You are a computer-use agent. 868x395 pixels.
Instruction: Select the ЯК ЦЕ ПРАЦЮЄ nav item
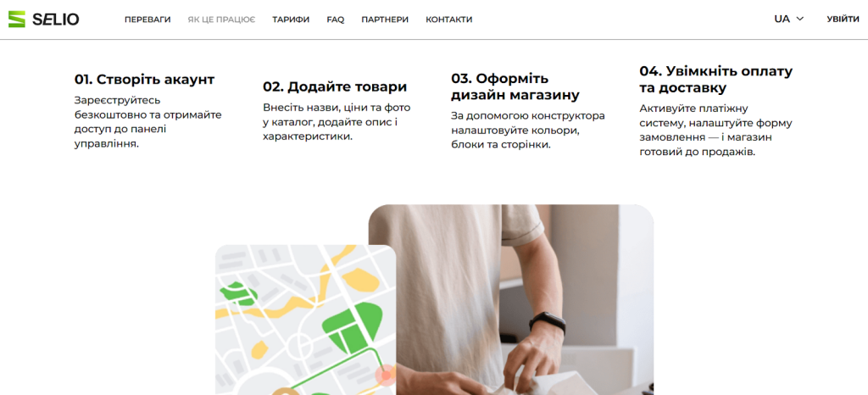[x=221, y=19]
